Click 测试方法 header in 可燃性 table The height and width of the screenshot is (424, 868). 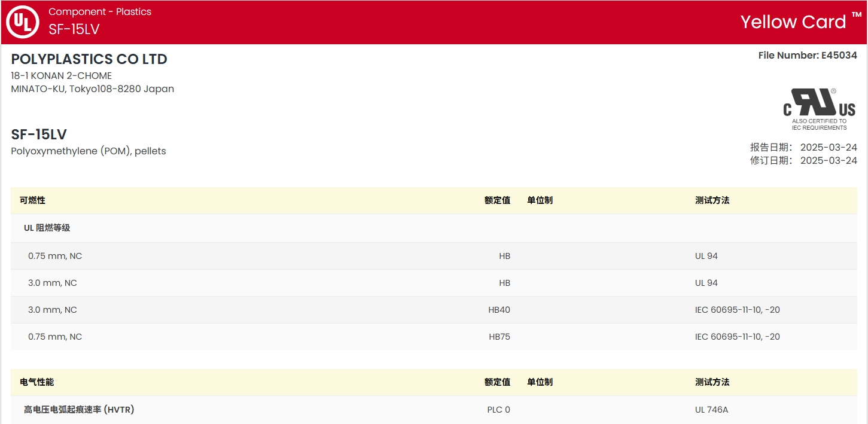[x=712, y=200]
